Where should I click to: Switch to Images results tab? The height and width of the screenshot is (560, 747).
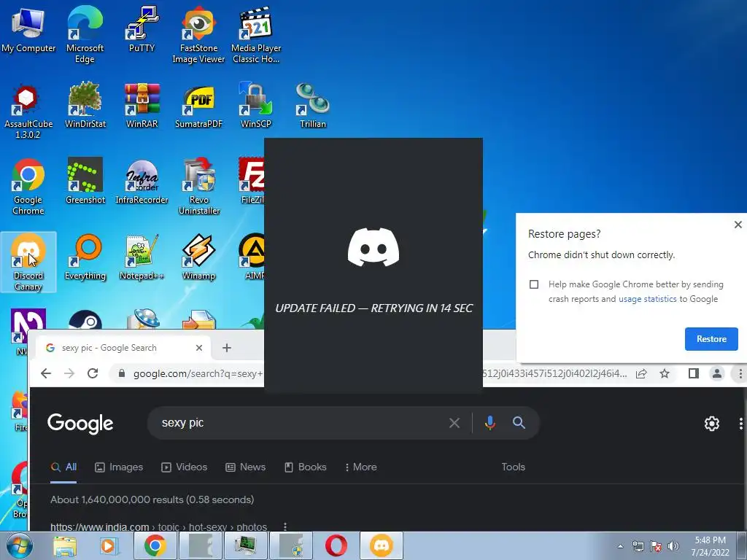click(119, 467)
